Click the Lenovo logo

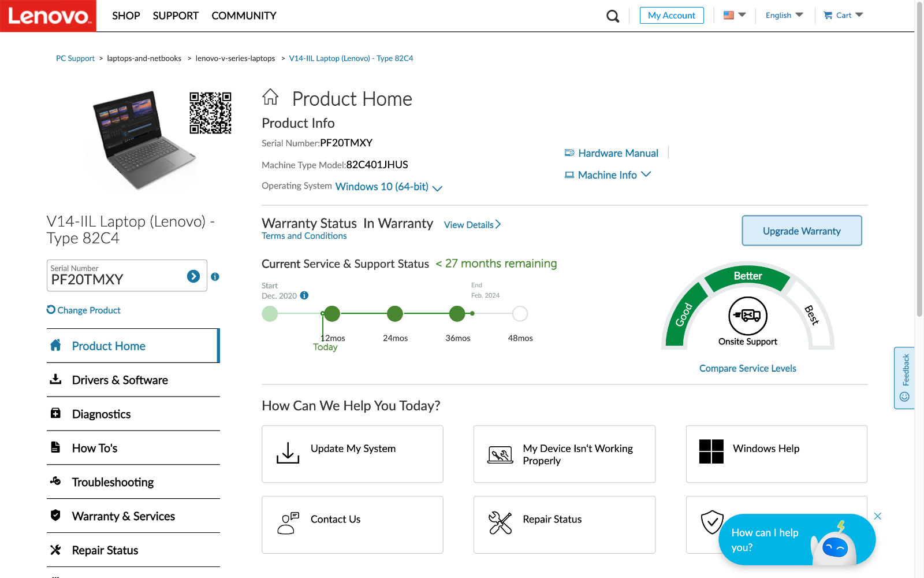49,16
